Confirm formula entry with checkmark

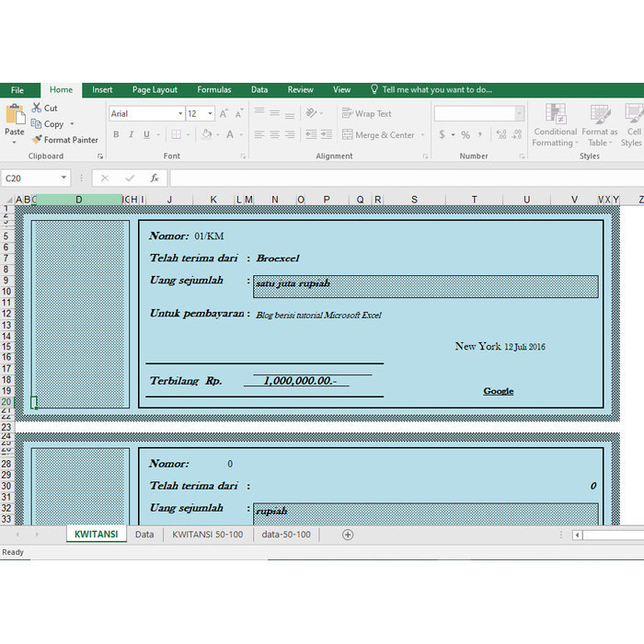click(131, 178)
